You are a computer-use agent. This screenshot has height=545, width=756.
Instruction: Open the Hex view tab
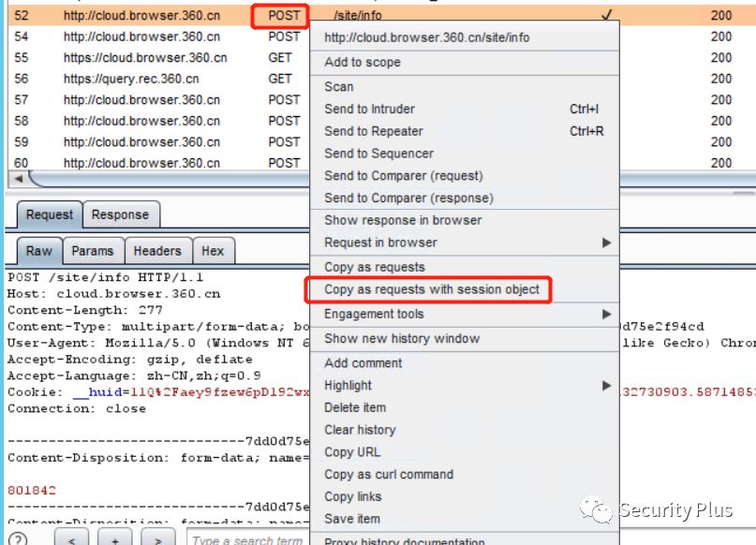click(213, 251)
